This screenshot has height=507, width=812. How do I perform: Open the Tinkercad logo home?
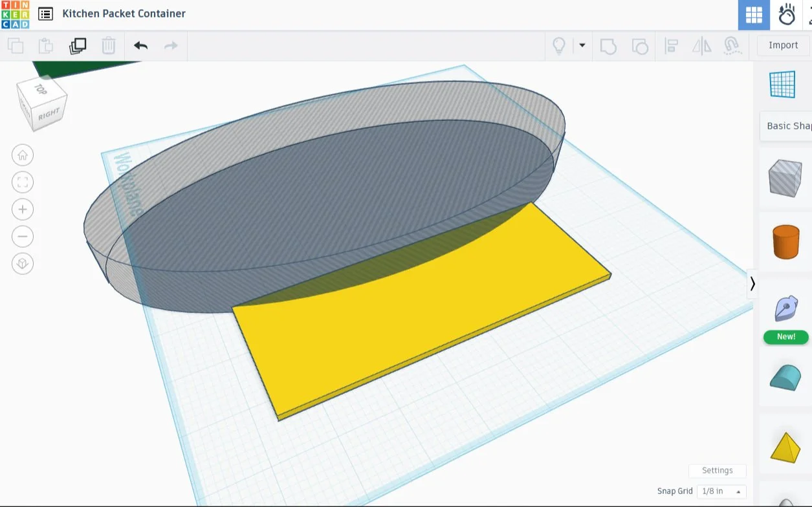tap(15, 15)
